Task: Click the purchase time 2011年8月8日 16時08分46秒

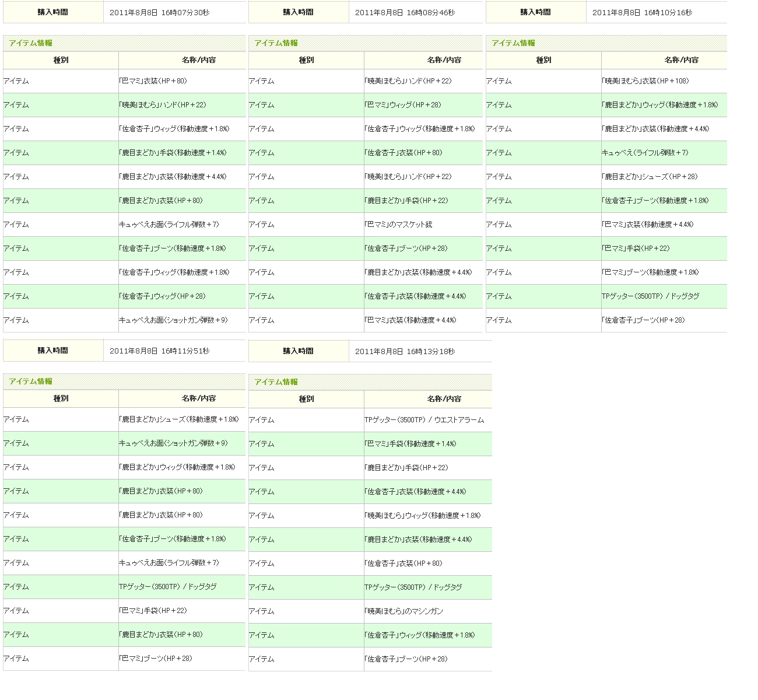Action: (405, 12)
